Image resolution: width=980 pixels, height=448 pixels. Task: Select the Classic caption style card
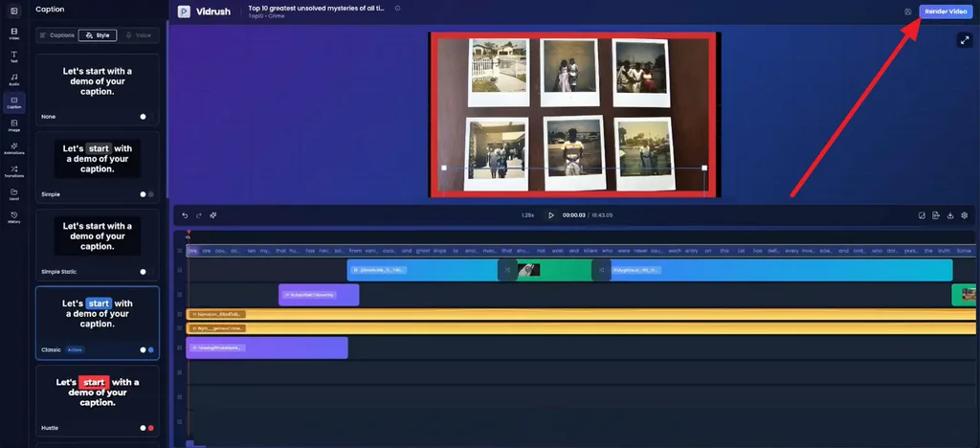click(97, 323)
